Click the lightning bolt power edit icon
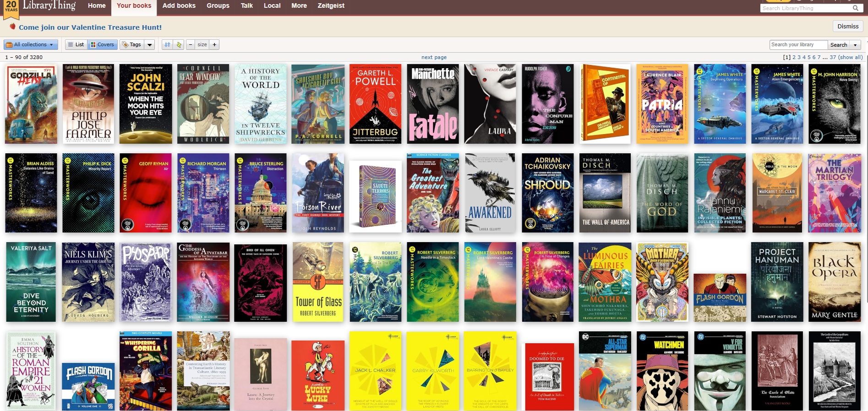The height and width of the screenshot is (411, 868). point(179,44)
